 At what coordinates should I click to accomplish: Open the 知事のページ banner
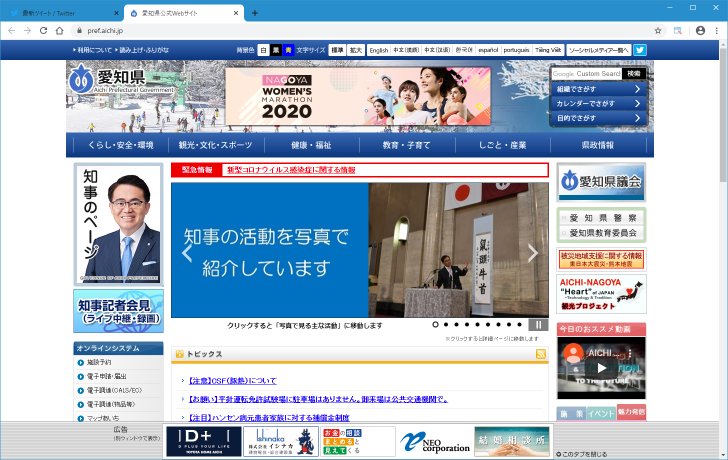tap(118, 224)
